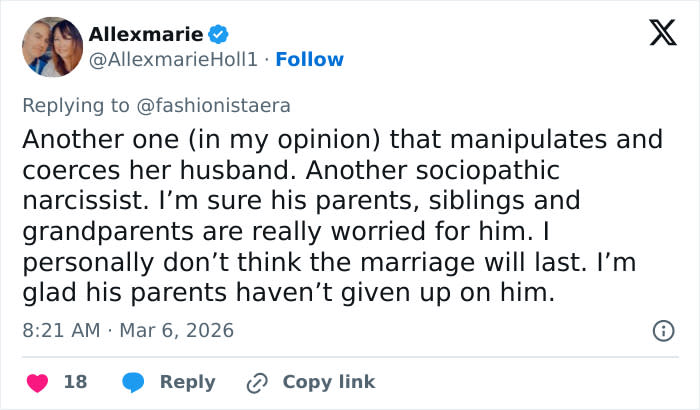Open Allexmarie's profile avatar photo
This screenshot has width=700, height=410.
[x=51, y=47]
